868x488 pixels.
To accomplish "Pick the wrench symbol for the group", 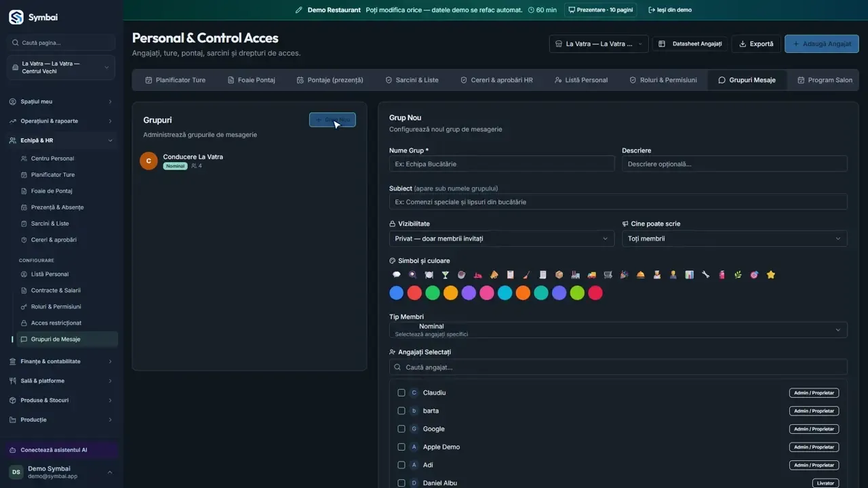I will 705,274.
